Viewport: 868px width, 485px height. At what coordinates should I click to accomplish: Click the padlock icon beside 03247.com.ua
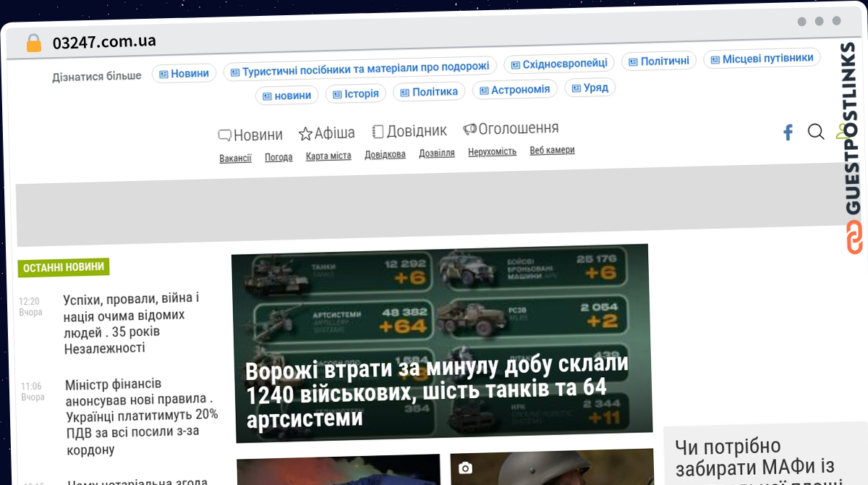click(34, 43)
